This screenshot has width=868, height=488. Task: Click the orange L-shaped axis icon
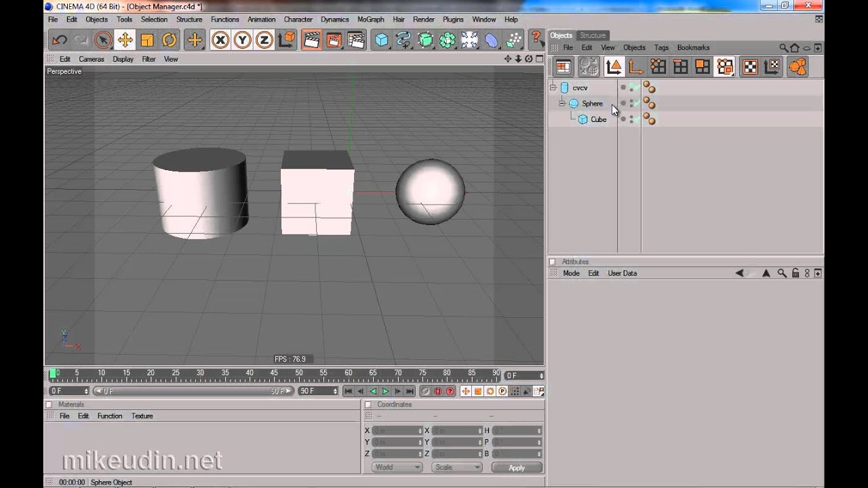(x=636, y=66)
